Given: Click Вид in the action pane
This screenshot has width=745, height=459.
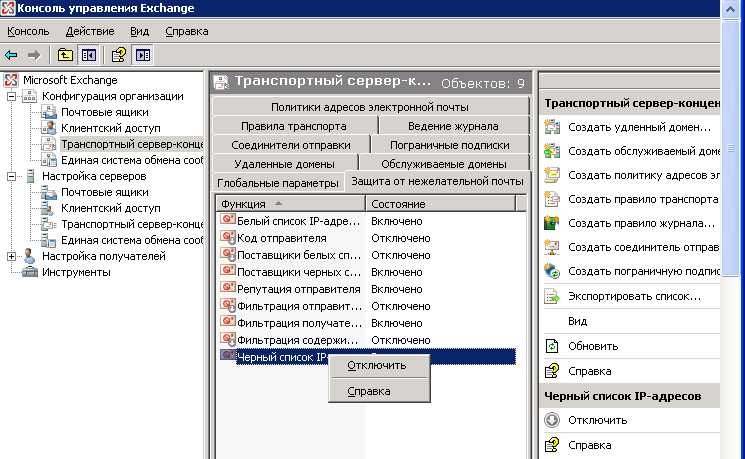Looking at the screenshot, I should (x=578, y=321).
